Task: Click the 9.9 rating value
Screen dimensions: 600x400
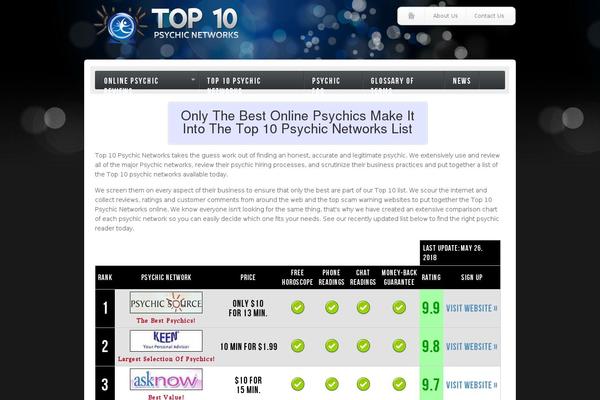Action: 430,308
